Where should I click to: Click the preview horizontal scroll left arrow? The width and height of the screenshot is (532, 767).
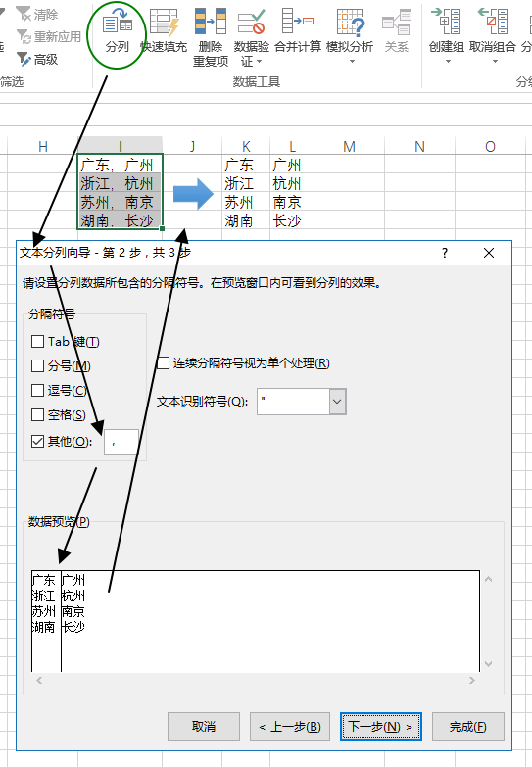pyautogui.click(x=39, y=680)
